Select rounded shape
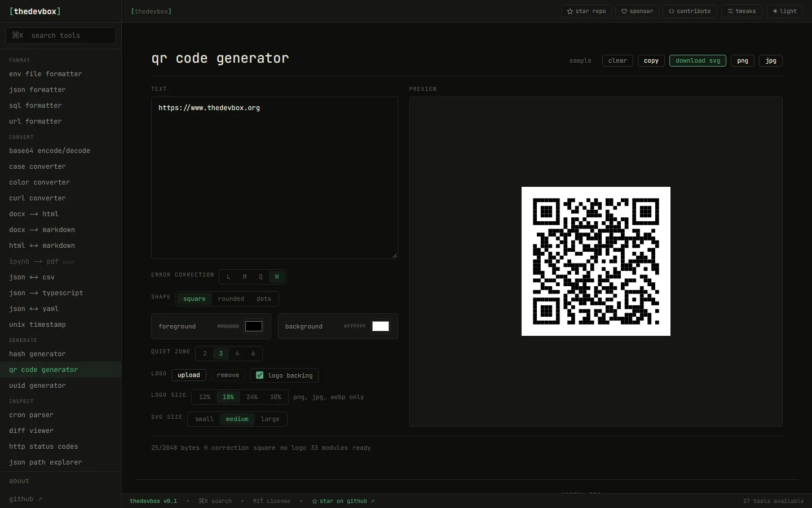Screen dimensions: 812x508 231,299
